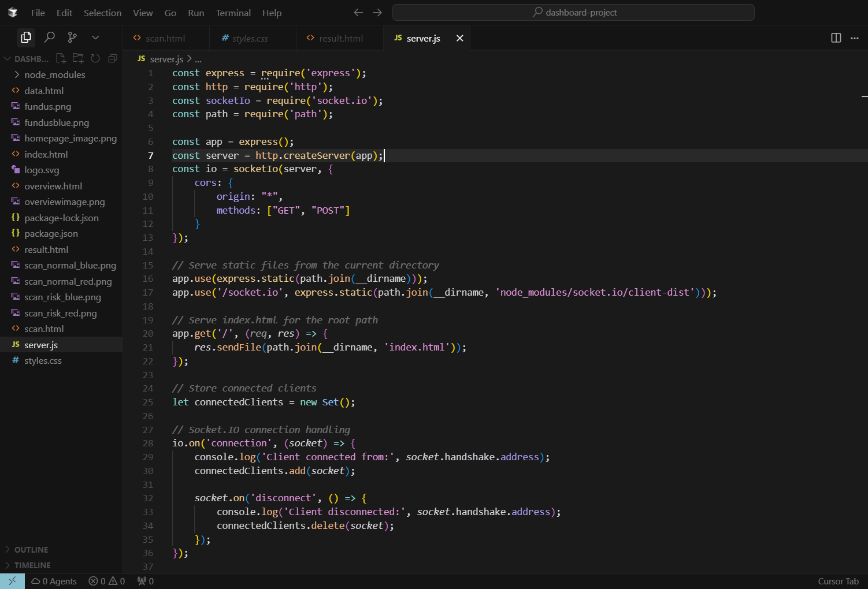
Task: Go forward with the navigation arrow
Action: 377,12
